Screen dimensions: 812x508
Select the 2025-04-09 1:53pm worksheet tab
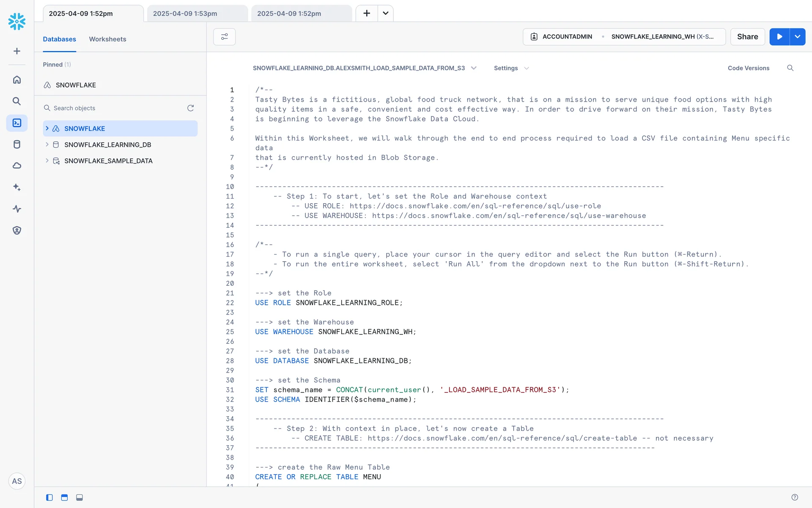tap(185, 14)
